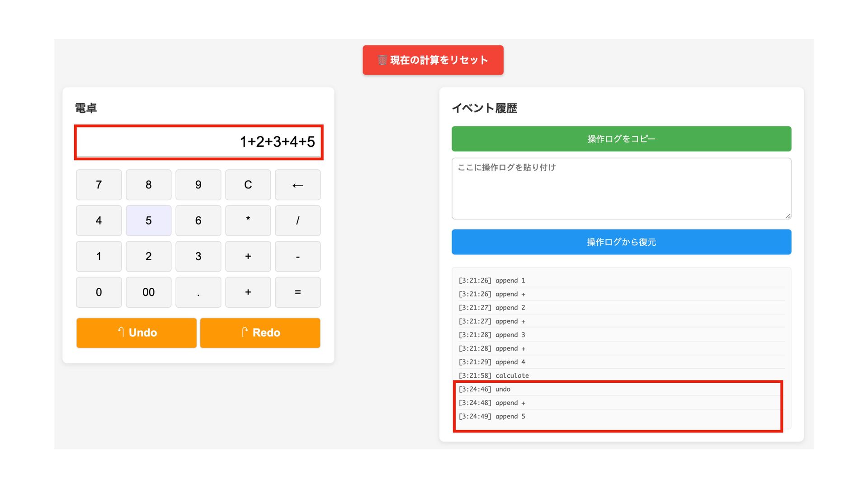Focus the operation log paste textarea
868x488 pixels.
coord(621,188)
